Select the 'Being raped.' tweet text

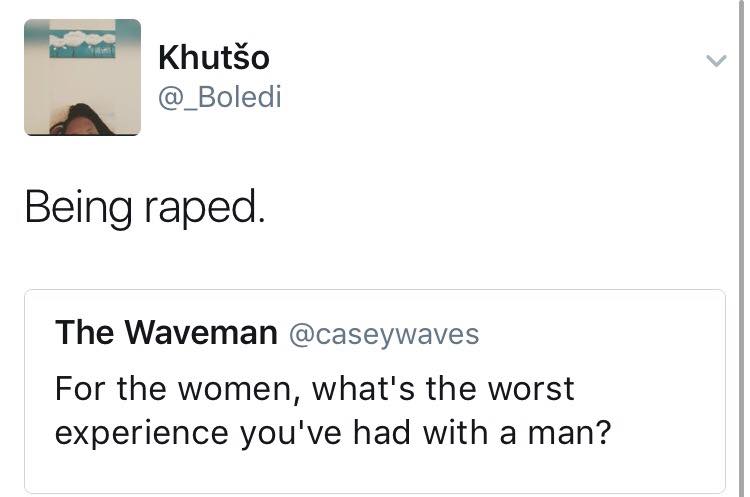[144, 208]
